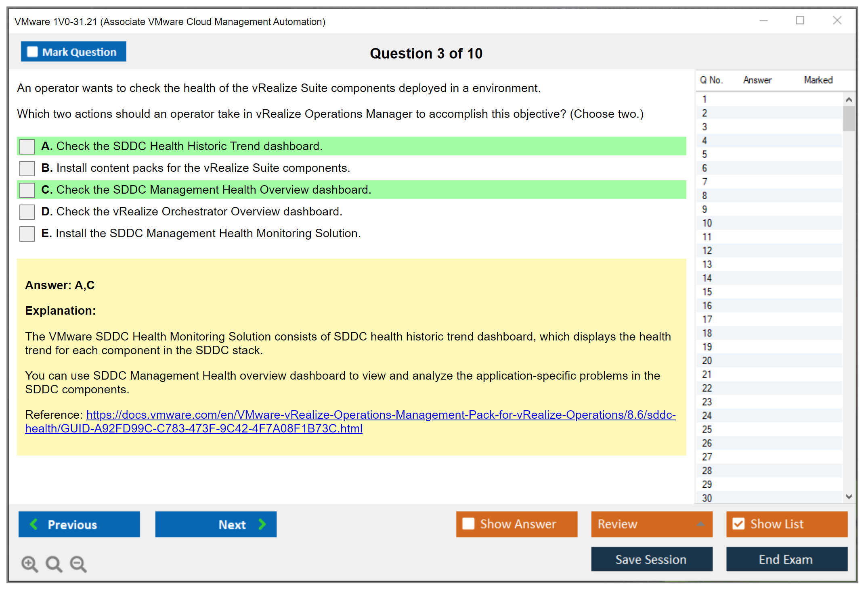Tick the Mark Question checkbox

click(32, 52)
